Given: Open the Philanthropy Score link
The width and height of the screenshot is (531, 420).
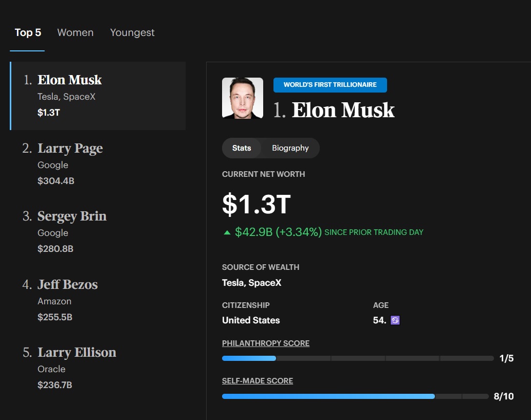Looking at the screenshot, I should click(265, 343).
